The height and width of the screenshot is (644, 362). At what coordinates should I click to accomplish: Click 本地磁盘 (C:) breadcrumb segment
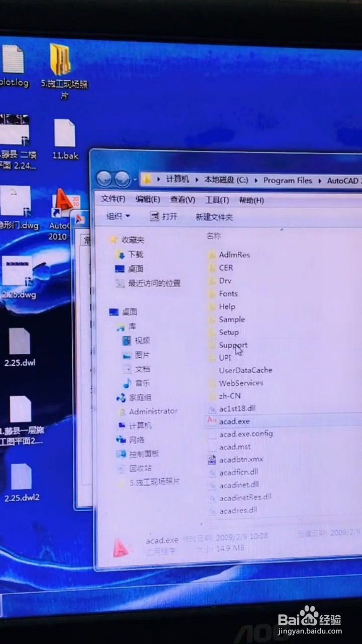click(x=226, y=180)
